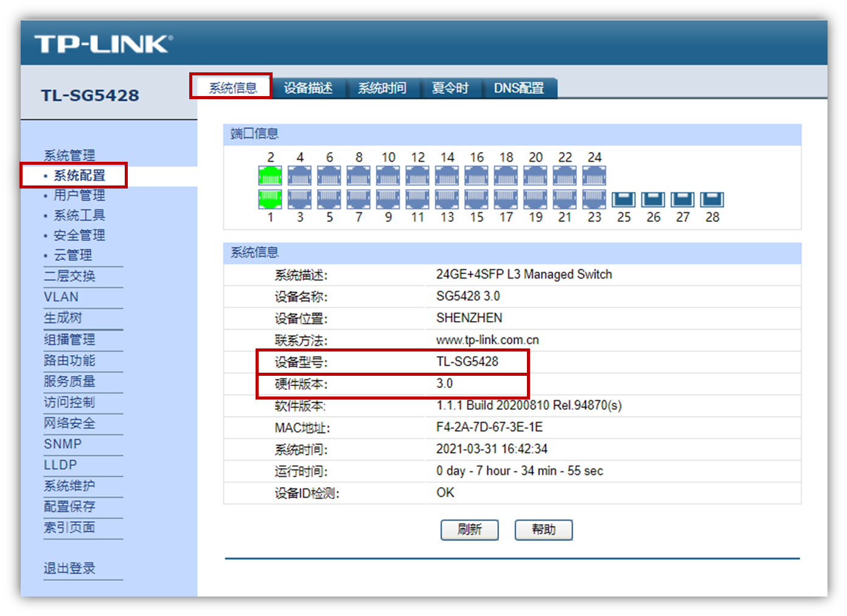Image resolution: width=847 pixels, height=616 pixels.
Task: Click port 6 icon
Action: 329,176
